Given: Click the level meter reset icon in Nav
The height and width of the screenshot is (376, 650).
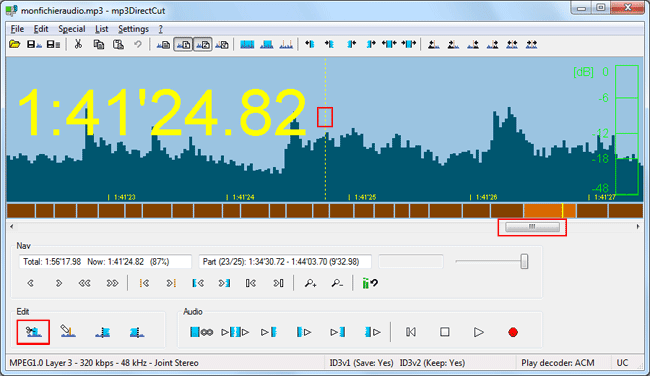Looking at the screenshot, I should point(370,283).
